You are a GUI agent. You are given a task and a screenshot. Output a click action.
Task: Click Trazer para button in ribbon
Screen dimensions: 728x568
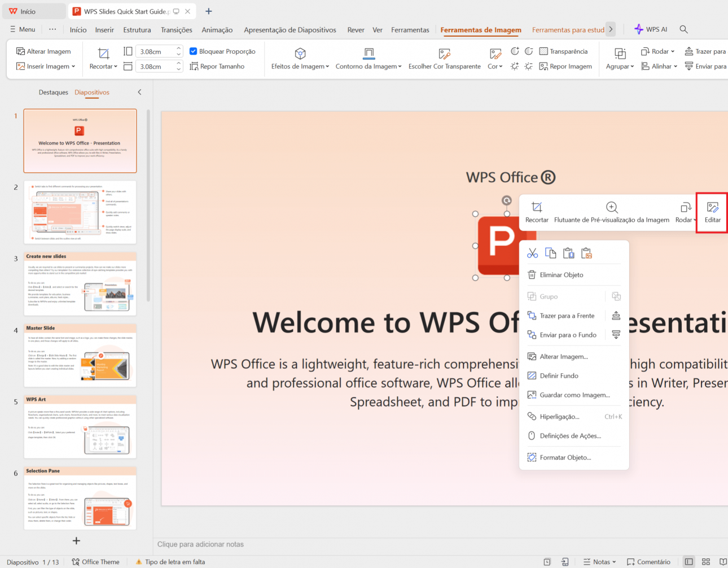[x=705, y=51]
